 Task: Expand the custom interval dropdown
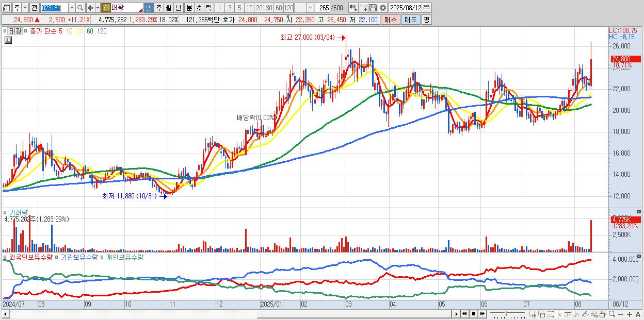pyautogui.click(x=310, y=8)
